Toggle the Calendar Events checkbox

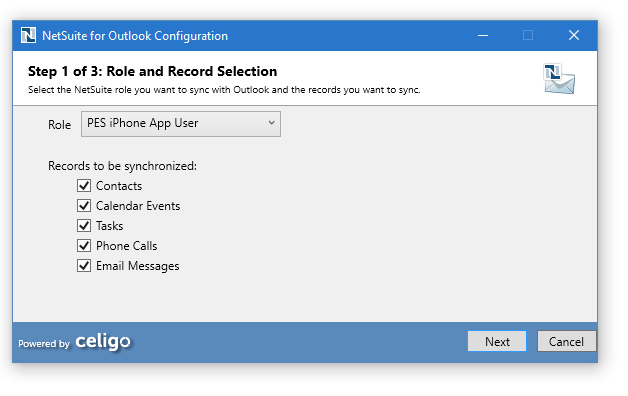[x=84, y=206]
